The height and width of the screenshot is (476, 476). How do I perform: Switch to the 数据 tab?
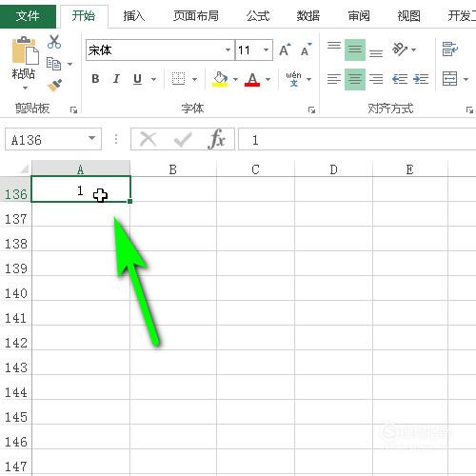point(308,15)
